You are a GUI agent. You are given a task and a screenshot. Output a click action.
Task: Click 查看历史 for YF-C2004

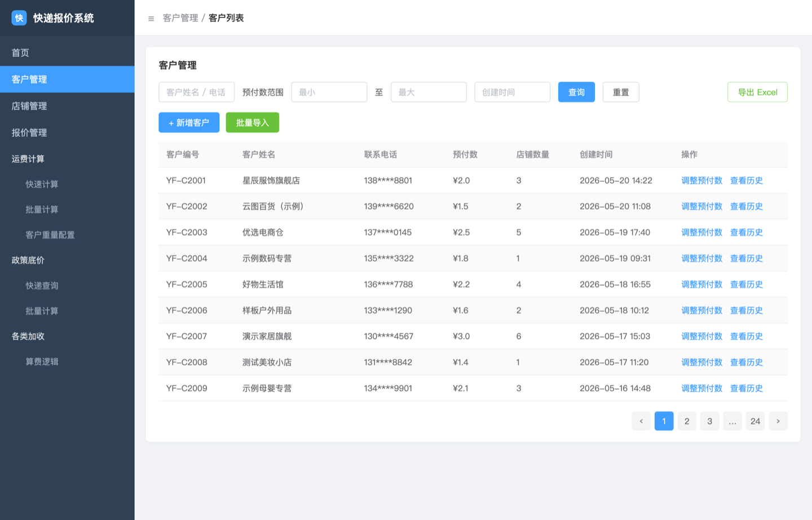pos(747,258)
